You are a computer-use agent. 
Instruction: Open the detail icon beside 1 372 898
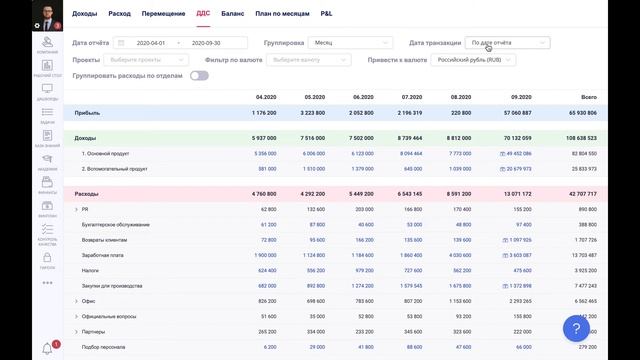pyautogui.click(x=505, y=286)
